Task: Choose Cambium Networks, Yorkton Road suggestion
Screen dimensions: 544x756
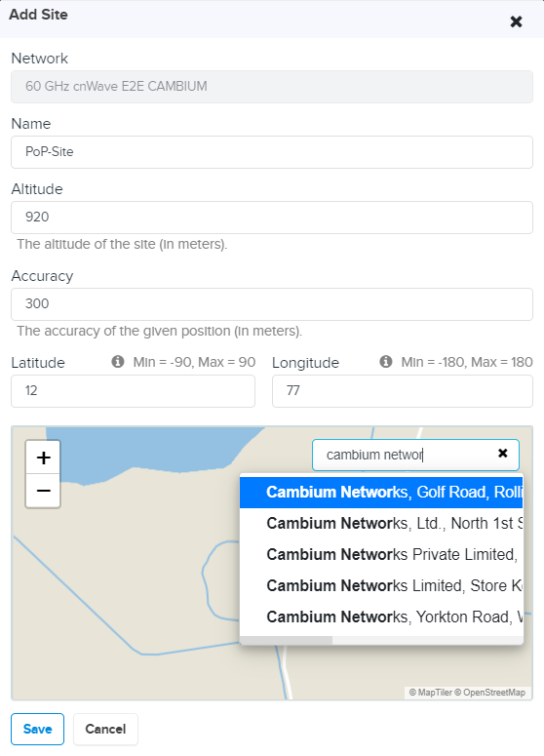Action: tap(381, 617)
